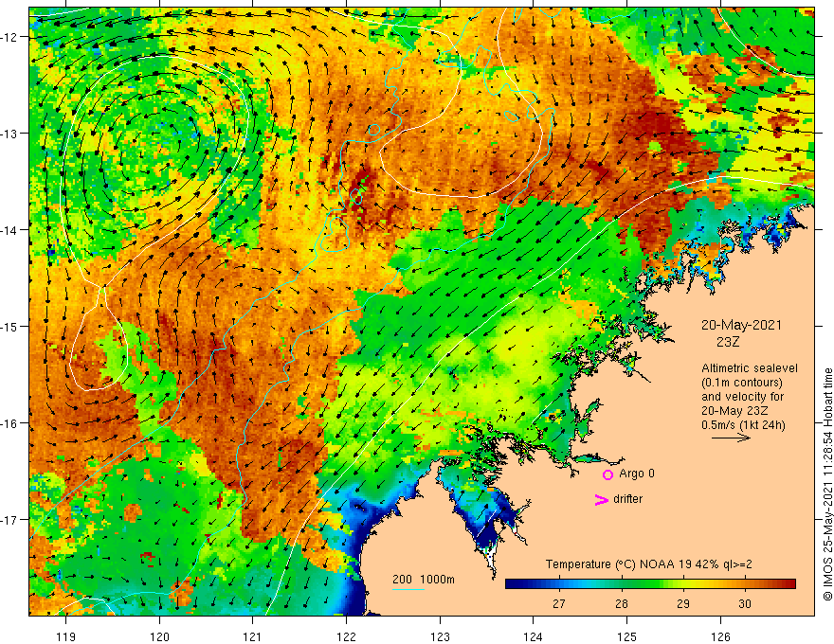Viewport: 834px width, 644px height.
Task: Click the 122 longitude axis label
Action: coord(346,636)
